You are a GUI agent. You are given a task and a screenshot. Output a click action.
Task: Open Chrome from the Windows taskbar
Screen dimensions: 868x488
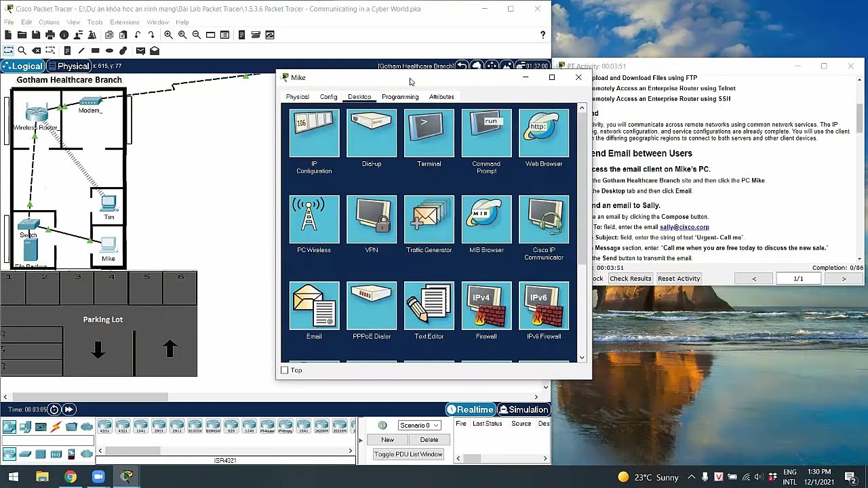[70, 476]
